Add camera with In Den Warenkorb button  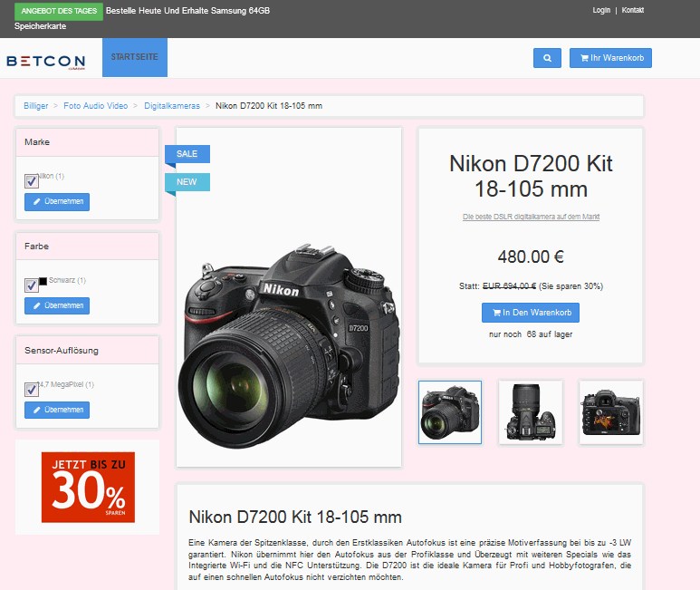pyautogui.click(x=530, y=313)
